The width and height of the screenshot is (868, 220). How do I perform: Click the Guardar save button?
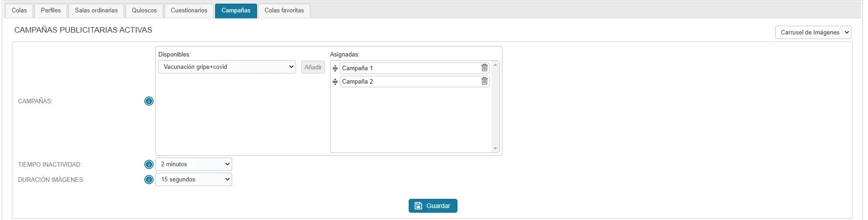[433, 206]
